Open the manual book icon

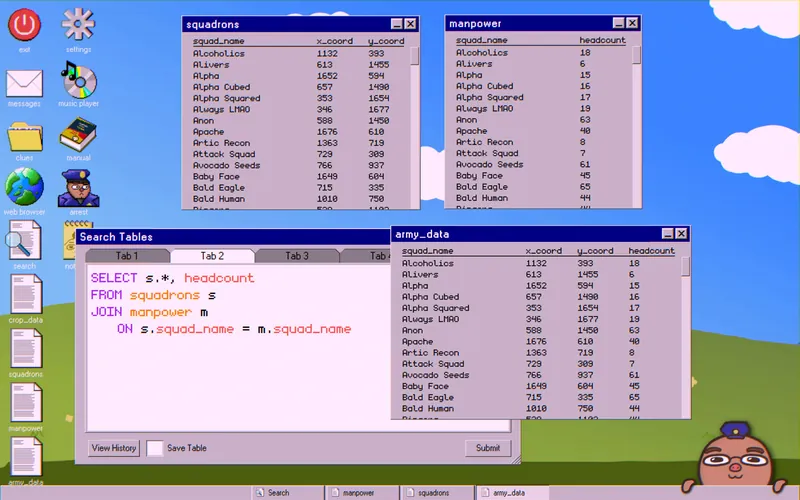78,135
